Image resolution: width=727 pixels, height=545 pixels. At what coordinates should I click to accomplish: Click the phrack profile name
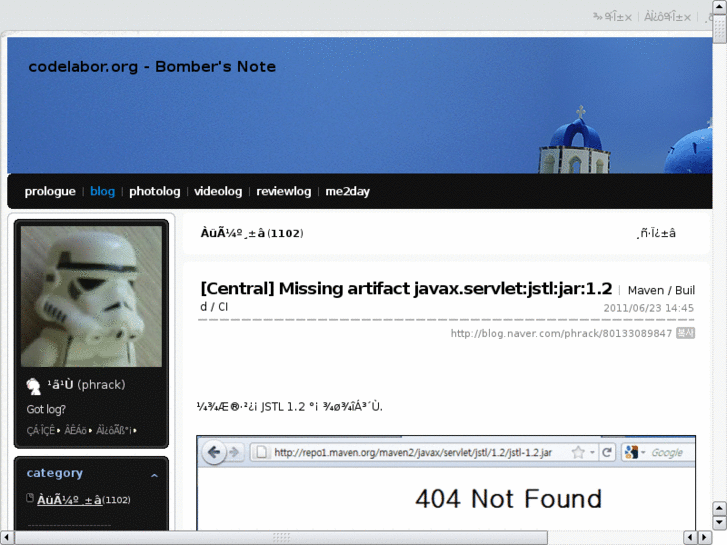[86, 385]
